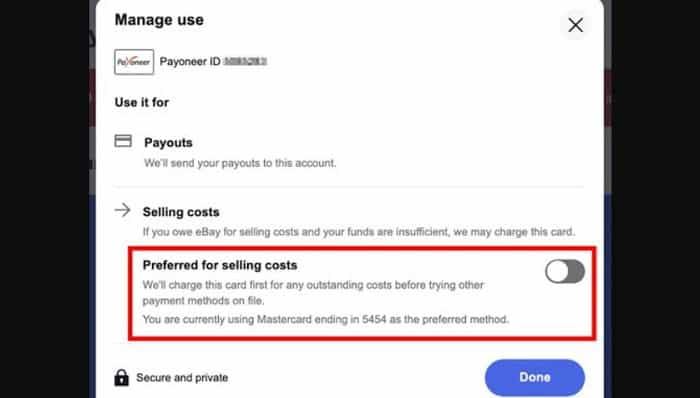Click the dimmed background left of the dialog
This screenshot has height=398, width=700.
(x=45, y=199)
